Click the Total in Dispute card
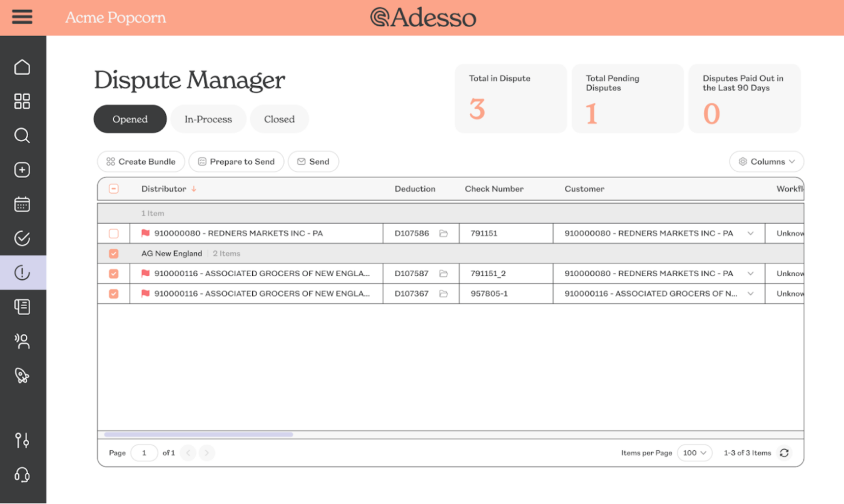Image resolution: width=844 pixels, height=504 pixels. click(510, 99)
